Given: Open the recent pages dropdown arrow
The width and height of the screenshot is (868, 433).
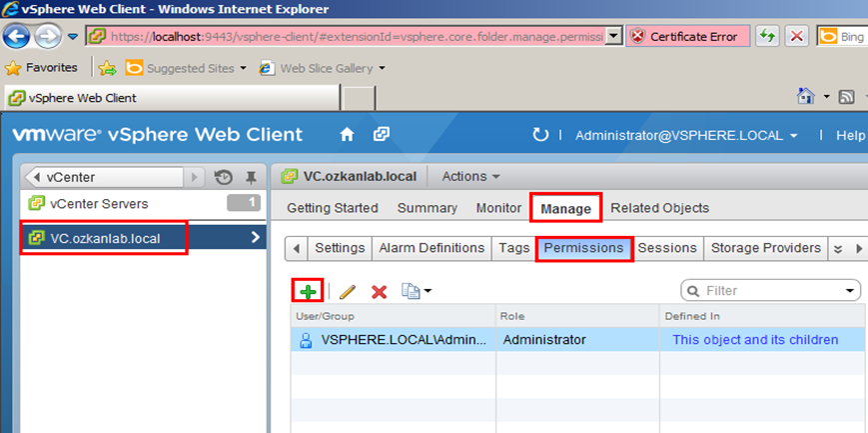Looking at the screenshot, I should coord(73,37).
